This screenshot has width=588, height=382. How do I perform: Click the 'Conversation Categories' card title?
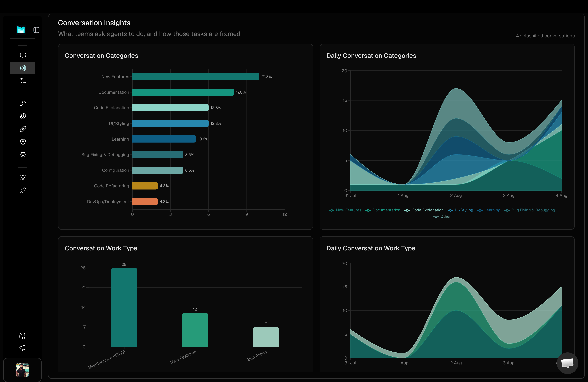click(101, 56)
